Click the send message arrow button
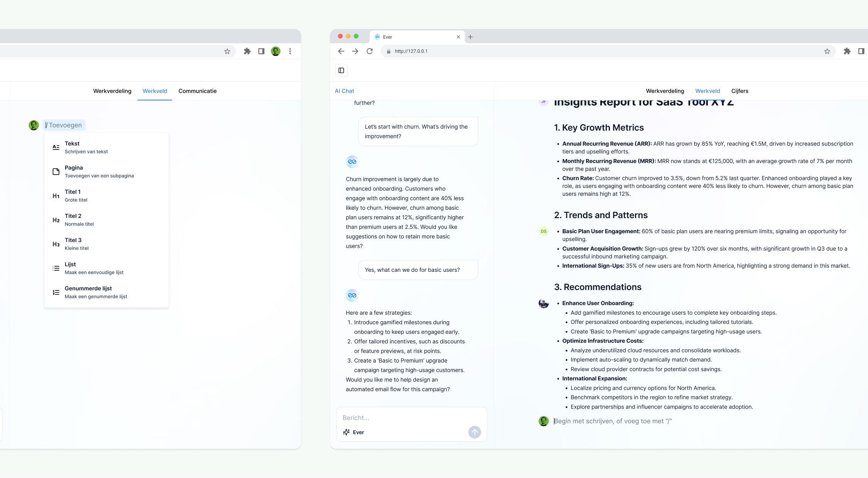This screenshot has height=478, width=868. tap(475, 432)
